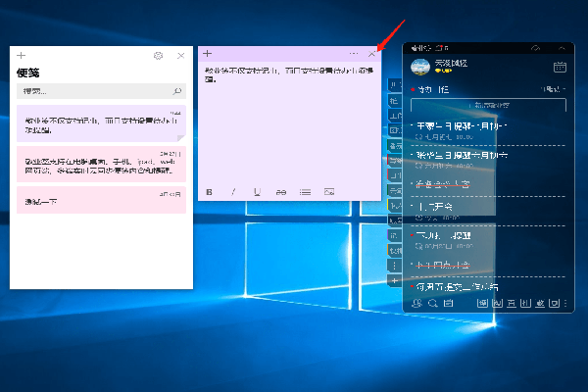Viewport: 588px width, 392px height.
Task: Toggle strikethrough formatting in the purple note
Action: pyautogui.click(x=281, y=192)
